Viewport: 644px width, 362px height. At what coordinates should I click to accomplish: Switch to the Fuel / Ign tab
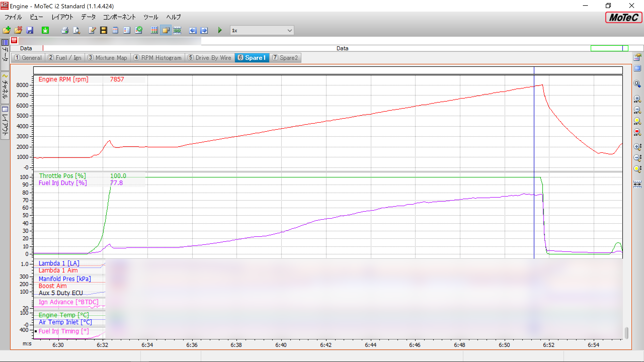point(65,58)
